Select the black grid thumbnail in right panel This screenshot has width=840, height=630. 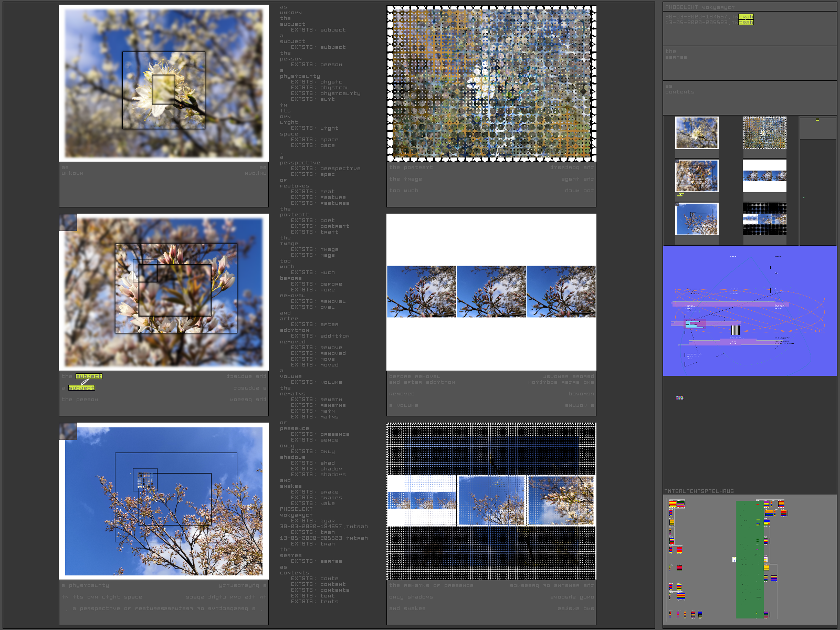[x=764, y=219]
